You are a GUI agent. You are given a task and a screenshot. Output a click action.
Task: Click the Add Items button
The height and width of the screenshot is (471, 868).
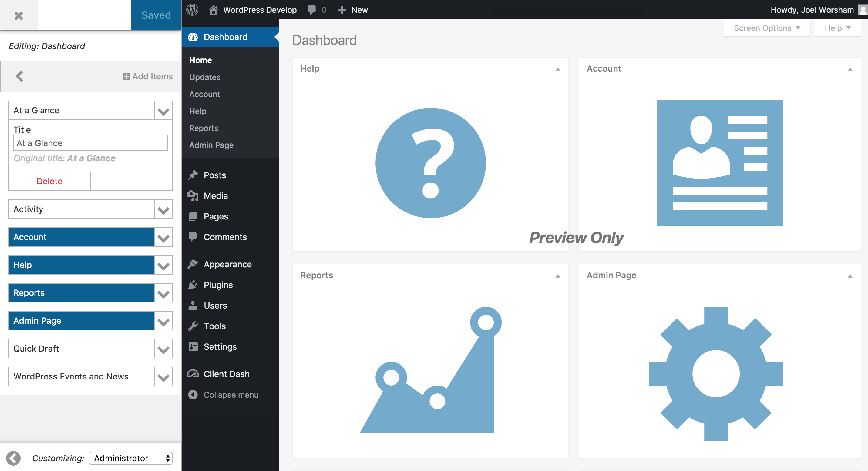(x=147, y=76)
